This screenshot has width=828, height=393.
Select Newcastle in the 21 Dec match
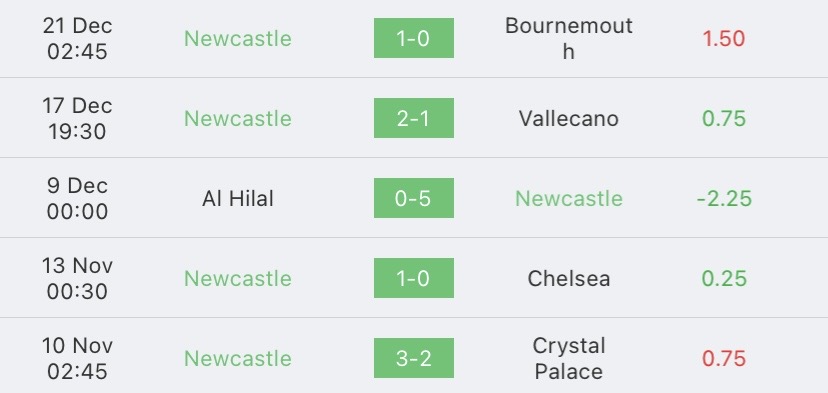(x=238, y=39)
